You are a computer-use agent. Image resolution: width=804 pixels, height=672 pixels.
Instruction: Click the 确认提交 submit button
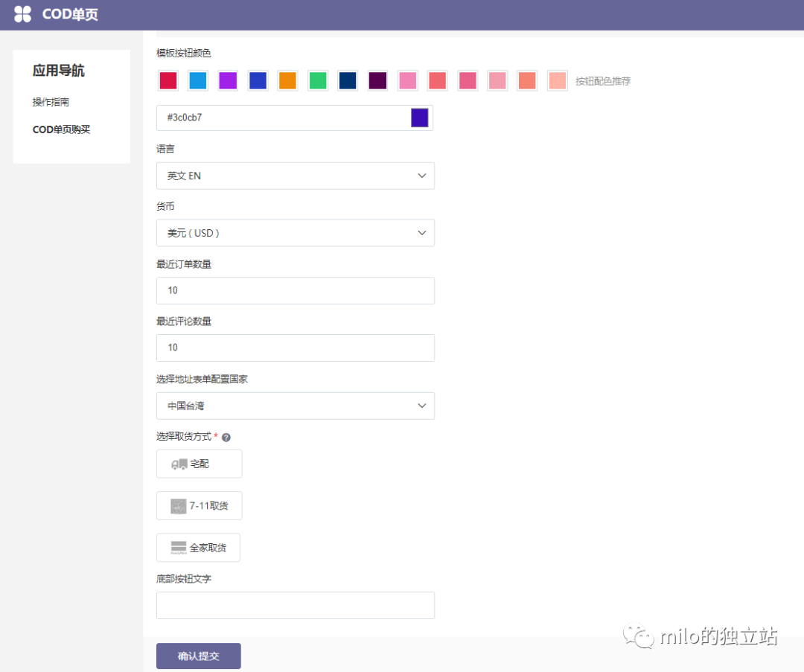tap(198, 656)
